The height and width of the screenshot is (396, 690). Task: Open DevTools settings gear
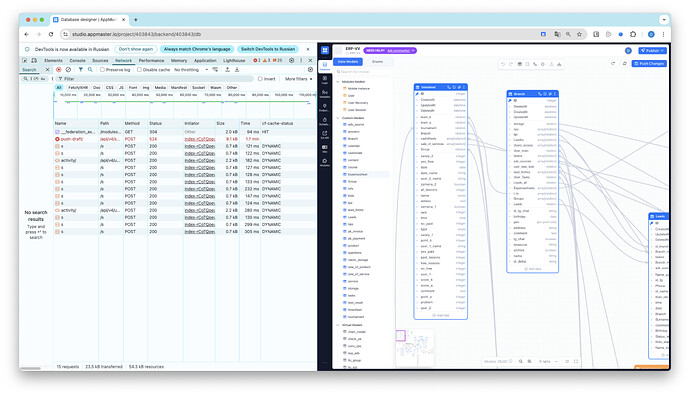click(291, 60)
